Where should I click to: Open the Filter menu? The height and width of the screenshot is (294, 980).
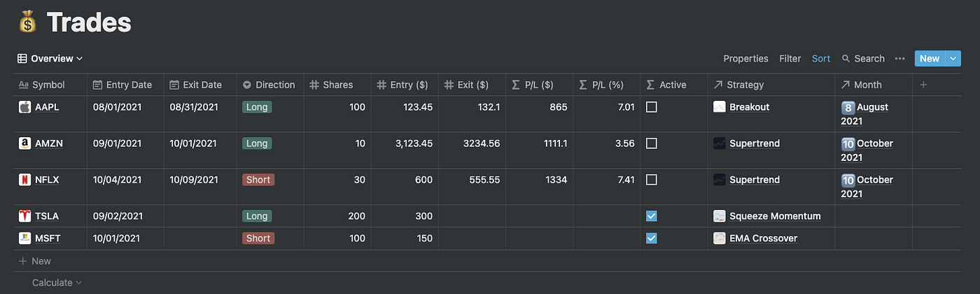pyautogui.click(x=790, y=59)
